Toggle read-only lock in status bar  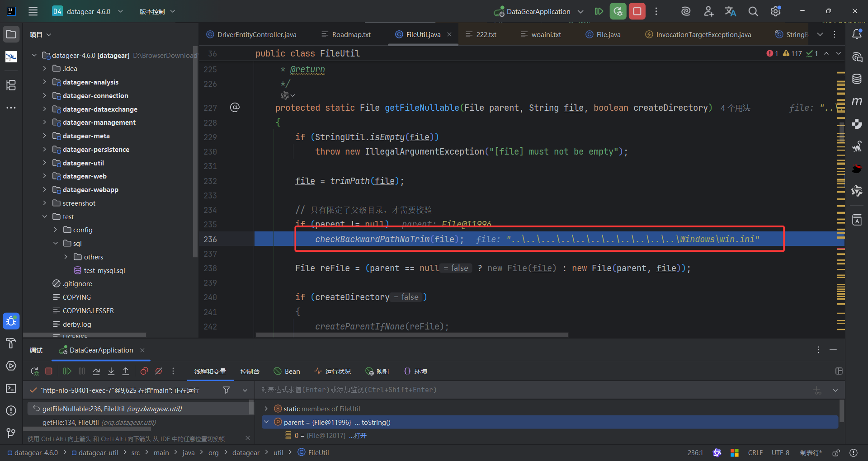[836, 453]
